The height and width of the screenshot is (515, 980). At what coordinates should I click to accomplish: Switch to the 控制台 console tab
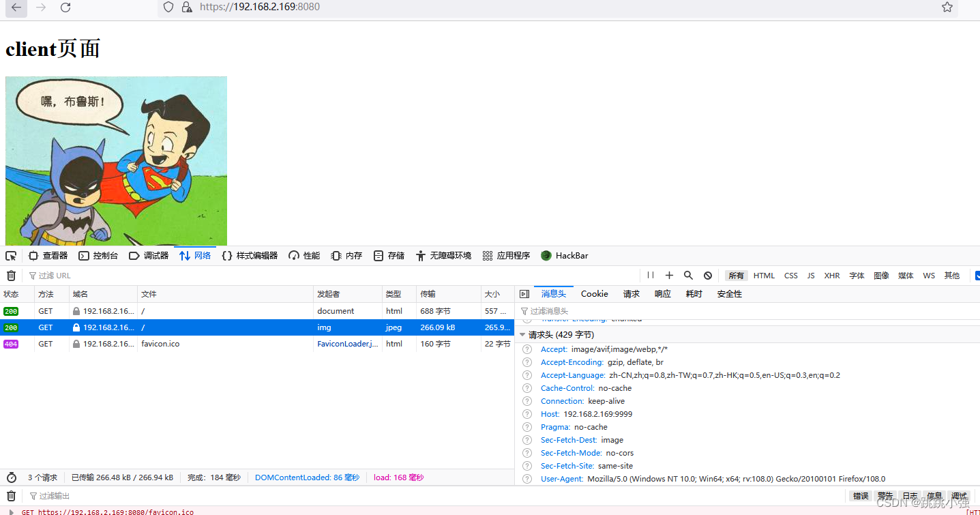click(x=98, y=256)
